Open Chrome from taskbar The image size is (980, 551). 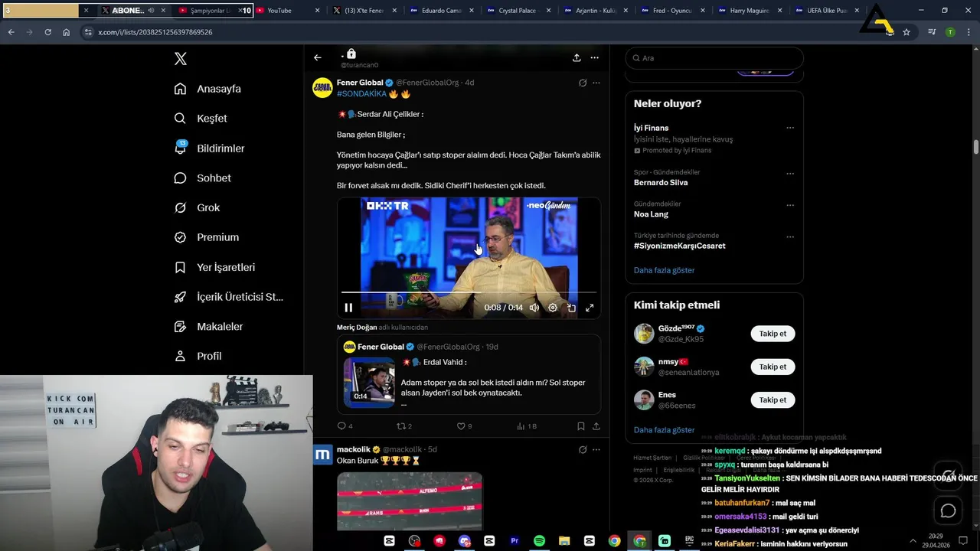[614, 540]
